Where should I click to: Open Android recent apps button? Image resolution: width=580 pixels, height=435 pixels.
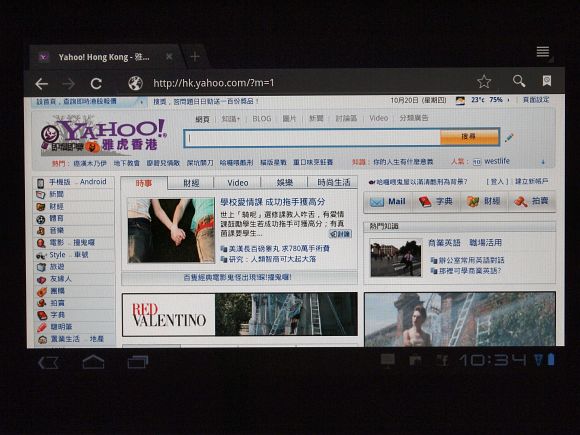138,362
